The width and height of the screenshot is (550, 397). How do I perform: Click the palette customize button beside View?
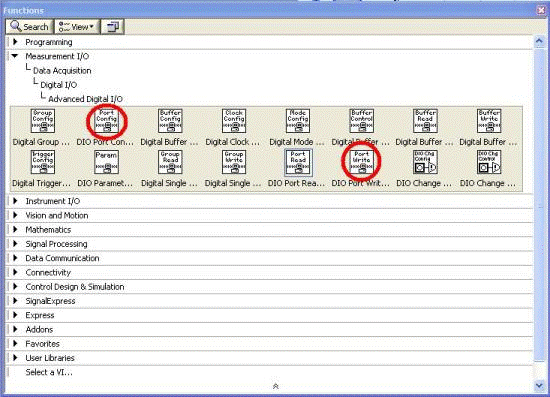(x=113, y=27)
